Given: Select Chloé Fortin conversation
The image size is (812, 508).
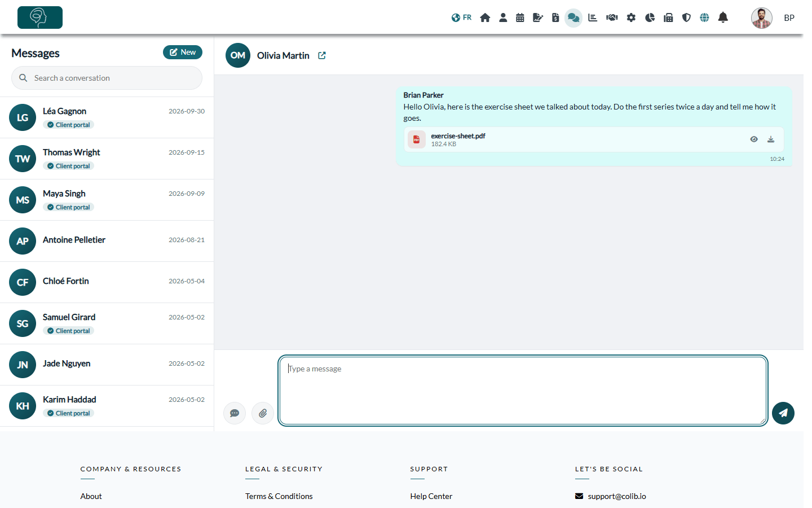Looking at the screenshot, I should pyautogui.click(x=107, y=282).
